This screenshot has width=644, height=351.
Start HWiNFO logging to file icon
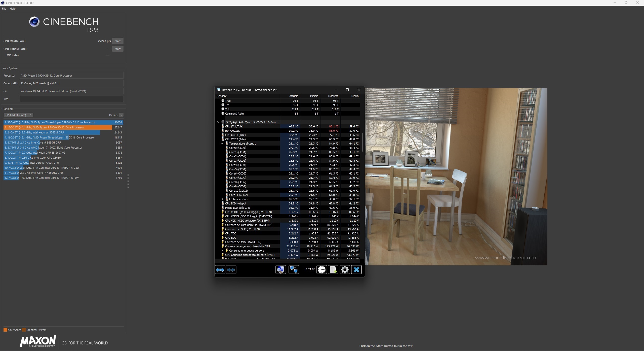[x=333, y=270]
